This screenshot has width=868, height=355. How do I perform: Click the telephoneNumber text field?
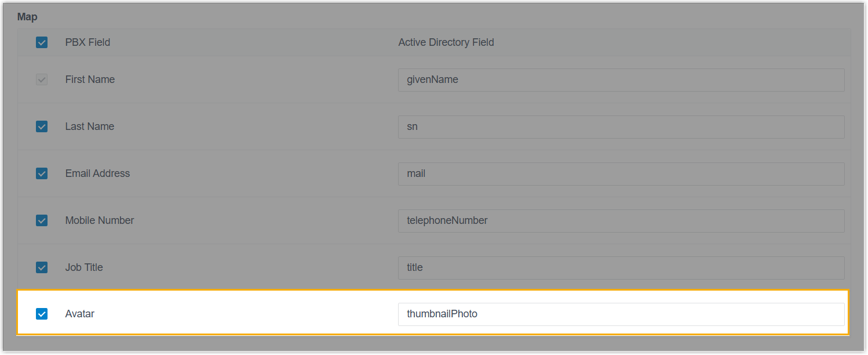(x=621, y=221)
